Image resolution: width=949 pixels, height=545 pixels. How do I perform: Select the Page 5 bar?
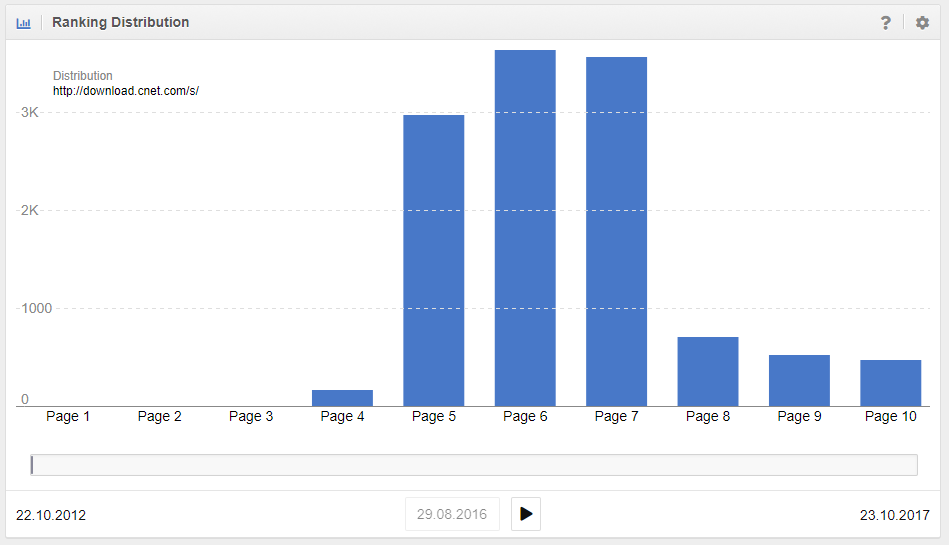click(x=433, y=260)
